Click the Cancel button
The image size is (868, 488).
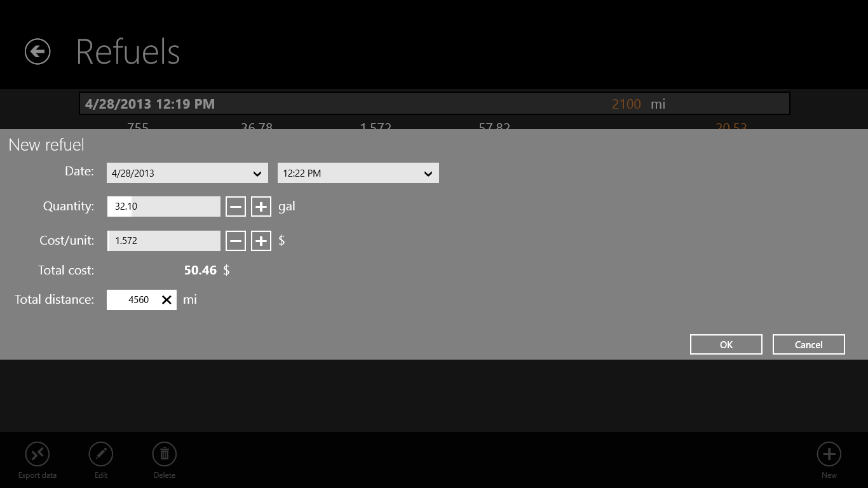tap(809, 344)
